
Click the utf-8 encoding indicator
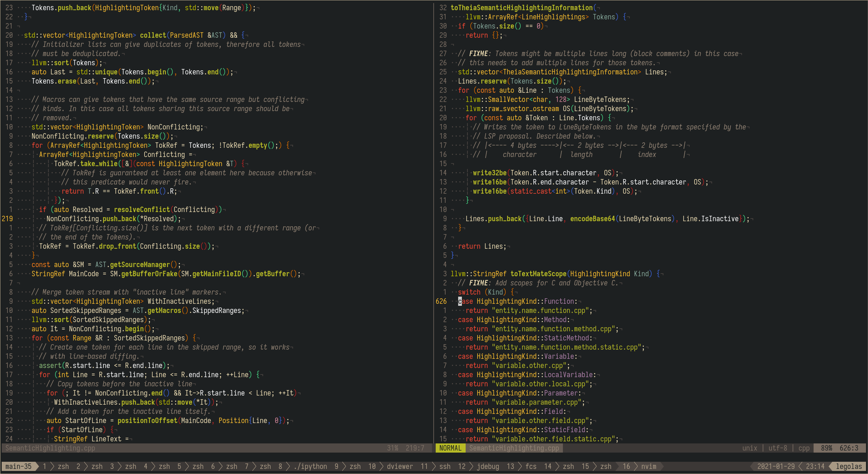coord(778,448)
